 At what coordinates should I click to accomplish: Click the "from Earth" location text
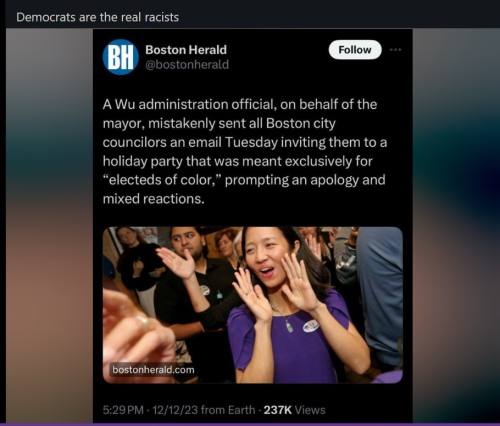[228, 410]
